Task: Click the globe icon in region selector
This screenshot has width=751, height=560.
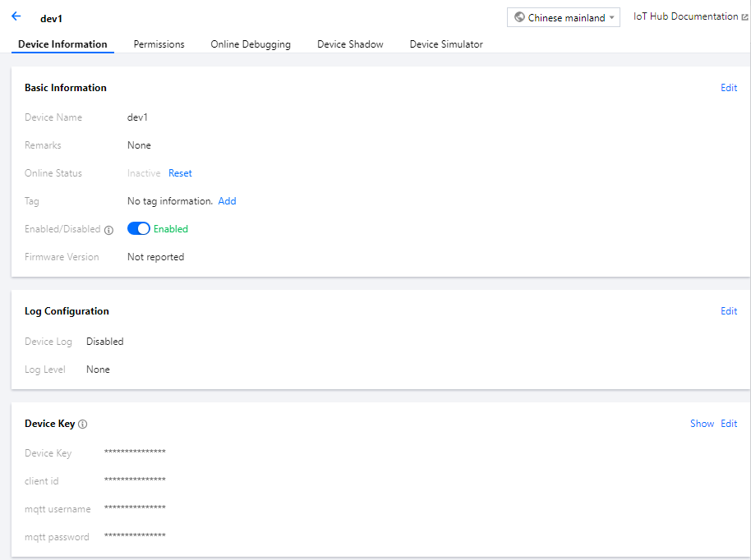Action: (519, 17)
